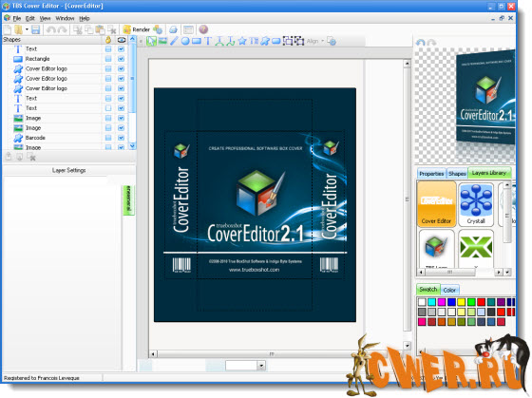Select Crystall library item
The height and width of the screenshot is (398, 532).
[476, 204]
